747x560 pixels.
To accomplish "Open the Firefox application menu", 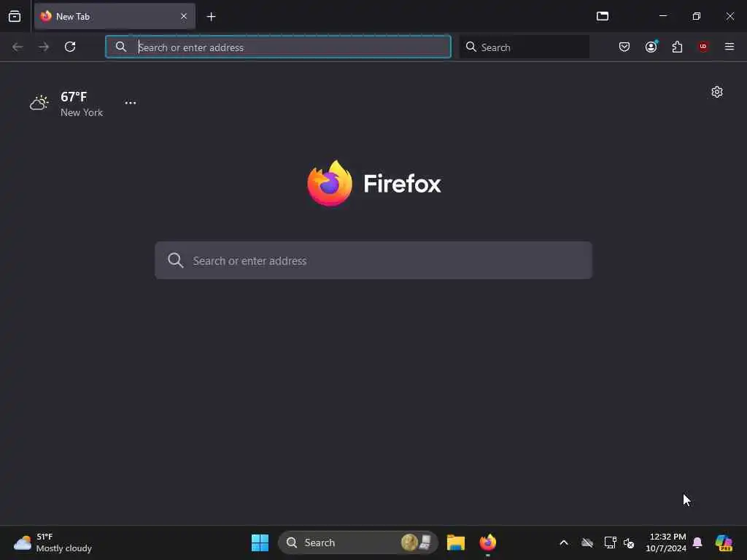I will tap(729, 47).
